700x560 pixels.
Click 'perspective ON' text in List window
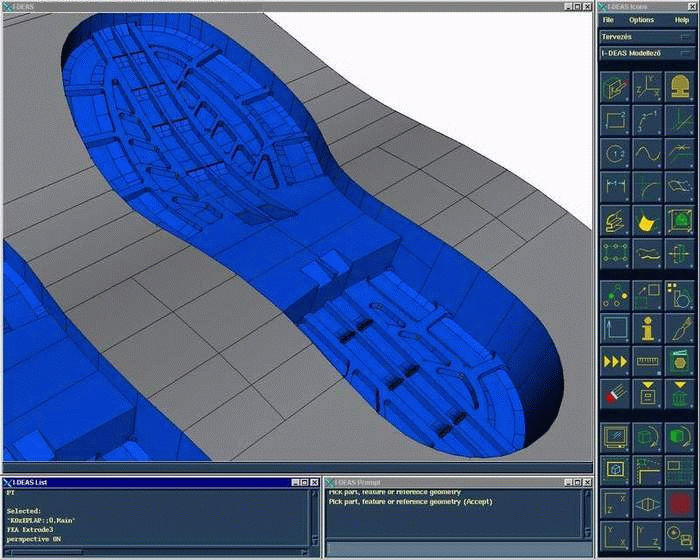click(33, 539)
